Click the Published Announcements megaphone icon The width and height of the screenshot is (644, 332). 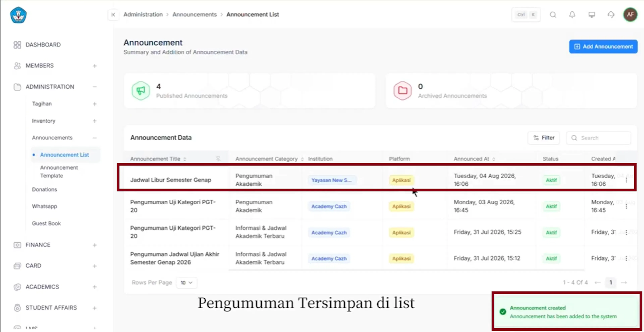[x=141, y=91]
